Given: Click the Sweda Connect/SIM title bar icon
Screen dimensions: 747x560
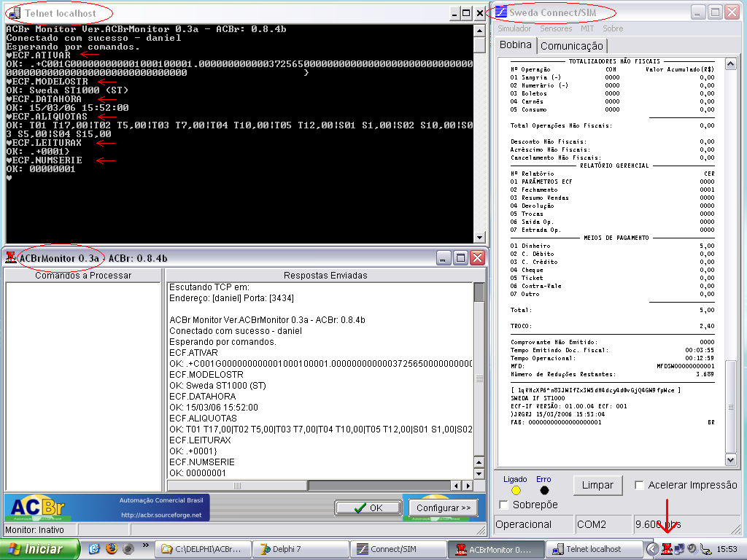Looking at the screenshot, I should click(501, 12).
